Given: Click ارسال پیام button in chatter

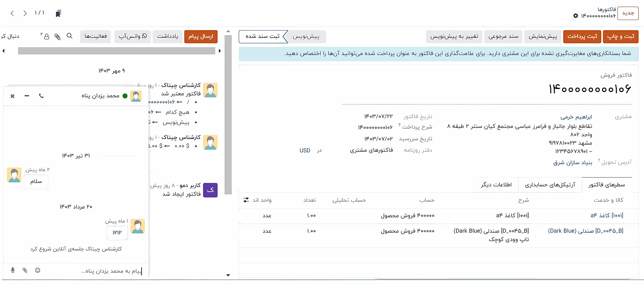Looking at the screenshot, I should 201,37.
